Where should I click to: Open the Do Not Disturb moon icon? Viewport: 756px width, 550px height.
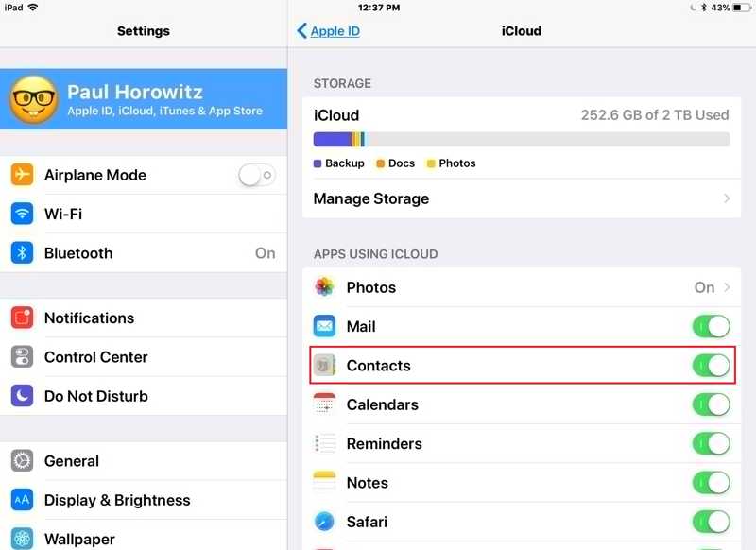point(22,396)
